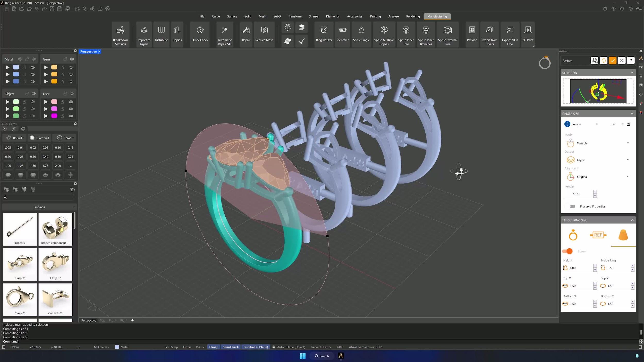
Task: Toggle Grid Snap in status bar
Action: click(171, 347)
